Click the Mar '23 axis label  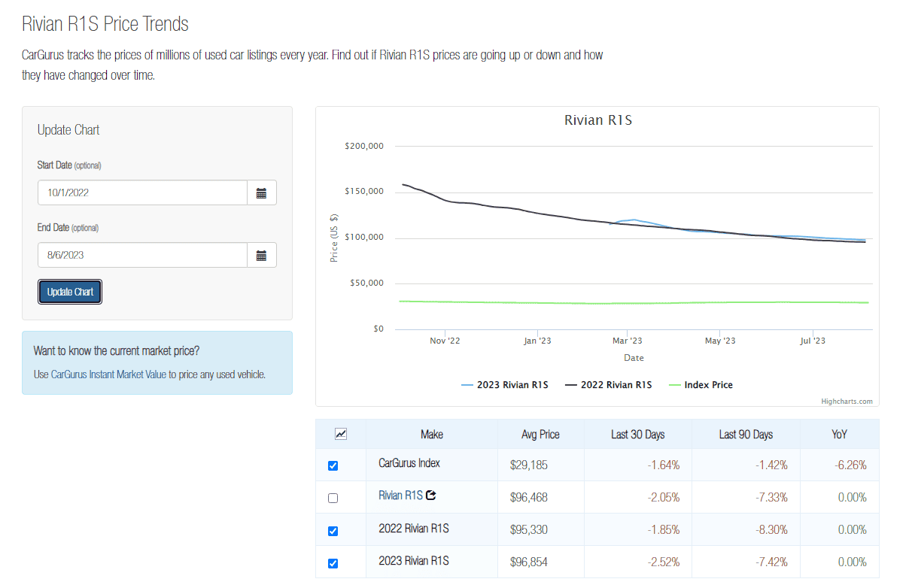click(628, 341)
